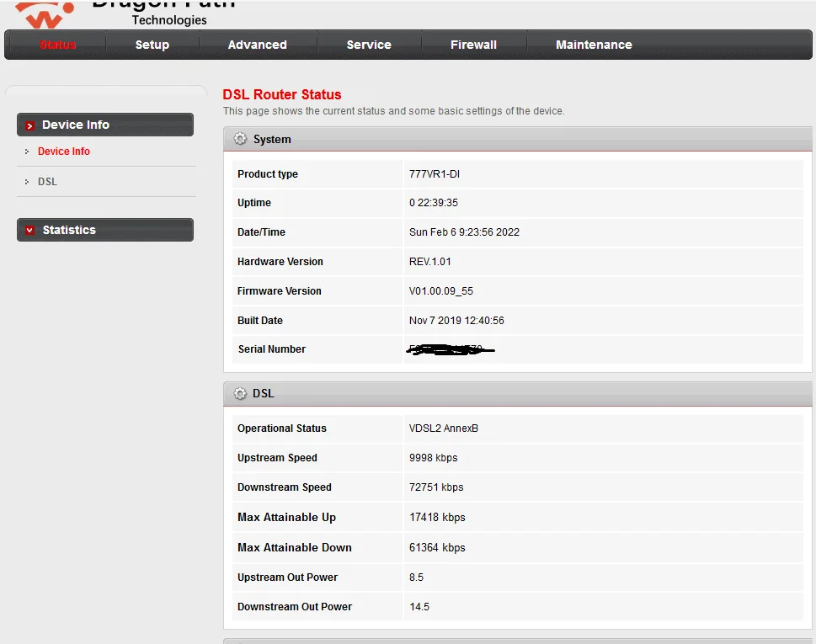Open the Firewall tab

pos(472,45)
